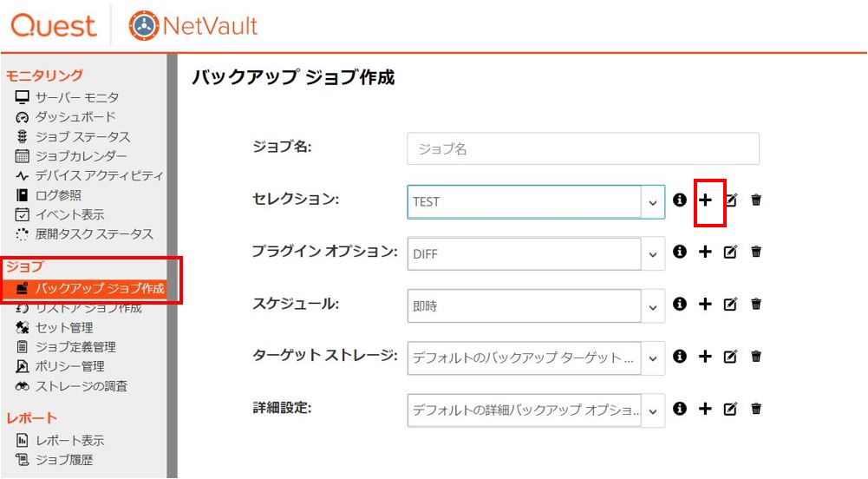
Task: Select バックアップ ジョブ作成 in sidebar
Action: 91,288
